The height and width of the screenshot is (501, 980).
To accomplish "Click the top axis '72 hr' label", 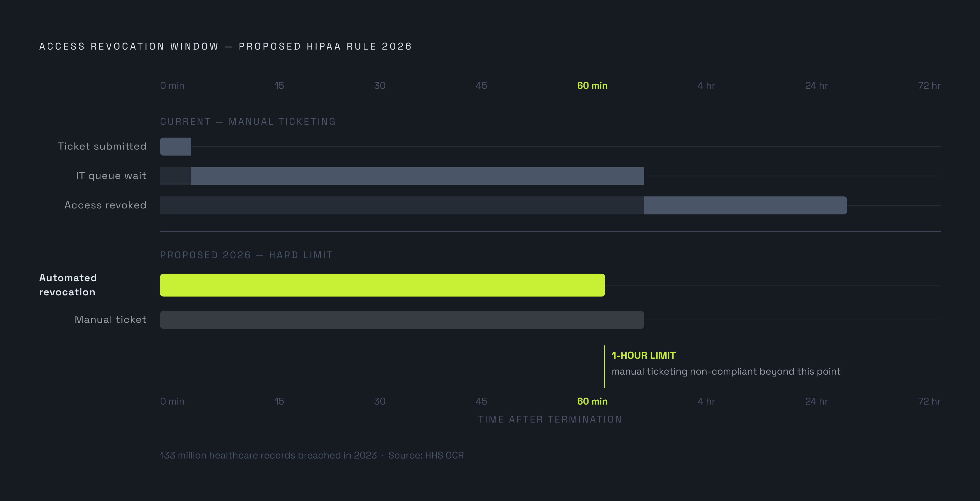I will coord(929,86).
